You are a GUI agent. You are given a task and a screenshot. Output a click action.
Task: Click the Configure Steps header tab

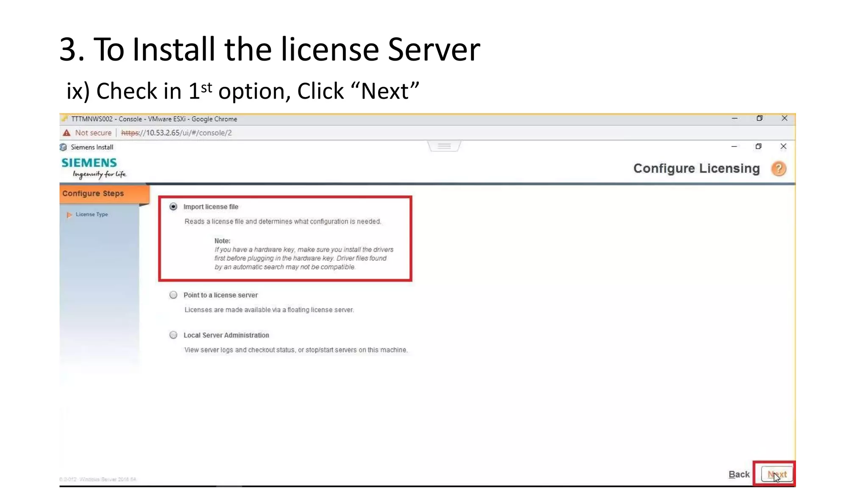[104, 194]
